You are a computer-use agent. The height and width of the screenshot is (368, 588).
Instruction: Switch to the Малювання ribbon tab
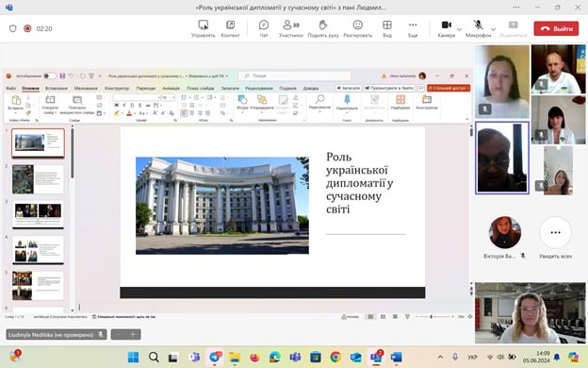point(86,89)
